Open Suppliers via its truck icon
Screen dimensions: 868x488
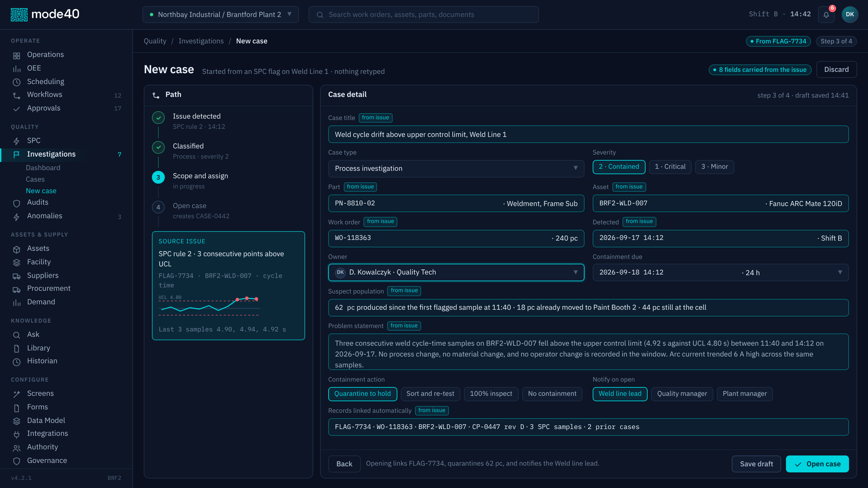point(17,276)
